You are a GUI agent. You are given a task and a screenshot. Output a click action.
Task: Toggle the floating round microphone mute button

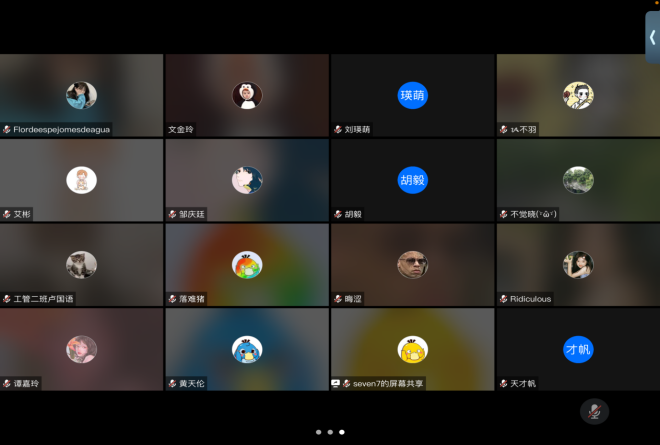(594, 411)
